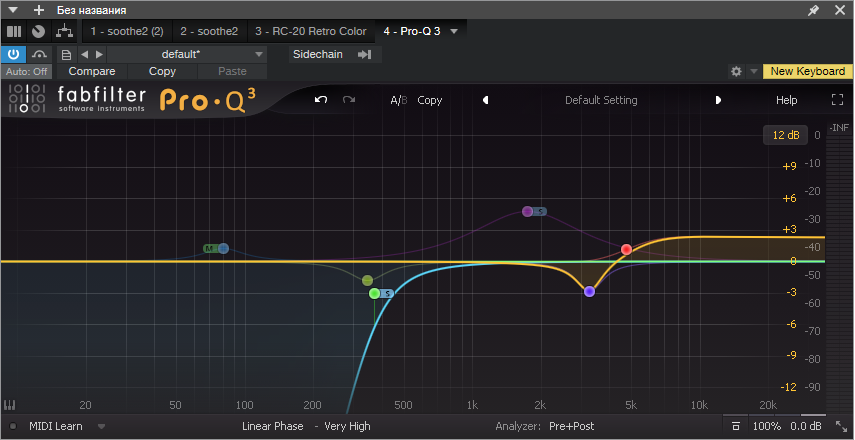The image size is (855, 440).
Task: Open the plugin window menu triangle
Action: [x=14, y=10]
